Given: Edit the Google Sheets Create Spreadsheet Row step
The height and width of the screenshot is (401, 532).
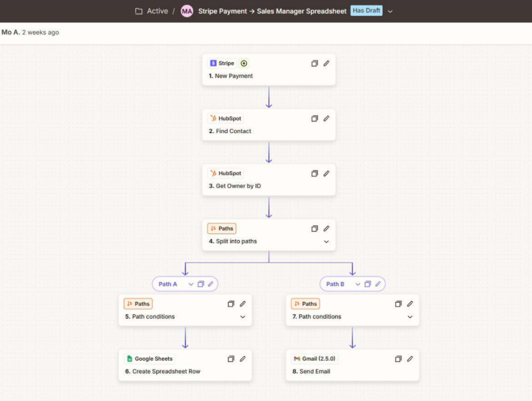Looking at the screenshot, I should tap(242, 359).
